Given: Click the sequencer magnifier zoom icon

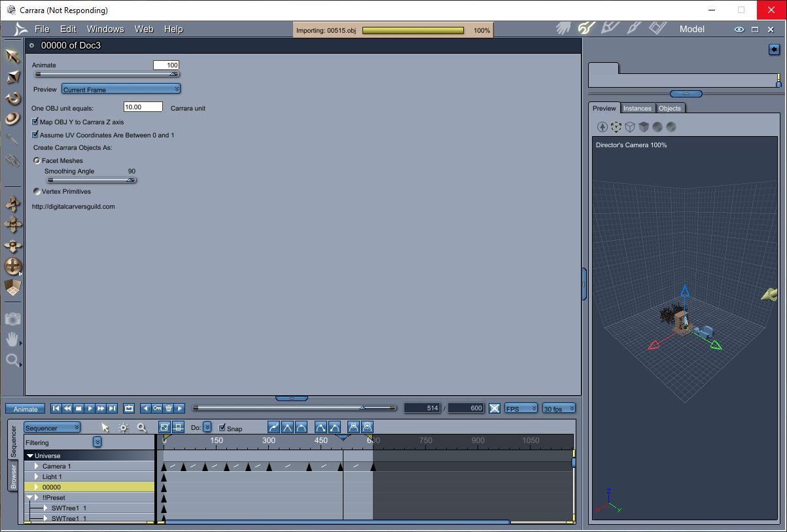Looking at the screenshot, I should (142, 428).
